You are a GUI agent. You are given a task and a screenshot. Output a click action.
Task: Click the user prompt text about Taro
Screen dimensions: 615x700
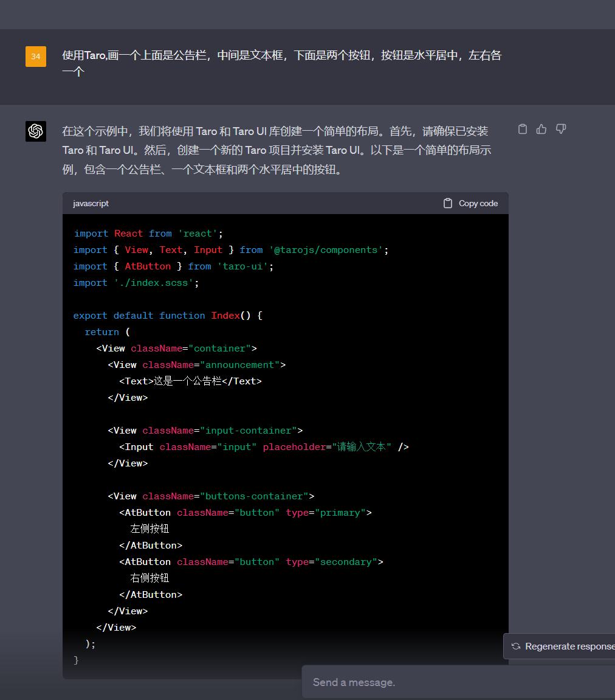(x=282, y=63)
